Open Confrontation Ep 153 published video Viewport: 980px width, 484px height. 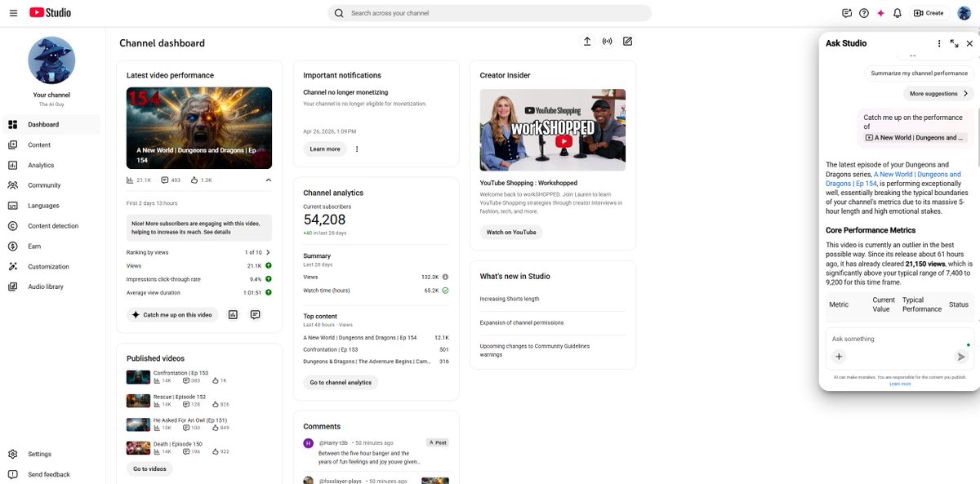point(180,373)
